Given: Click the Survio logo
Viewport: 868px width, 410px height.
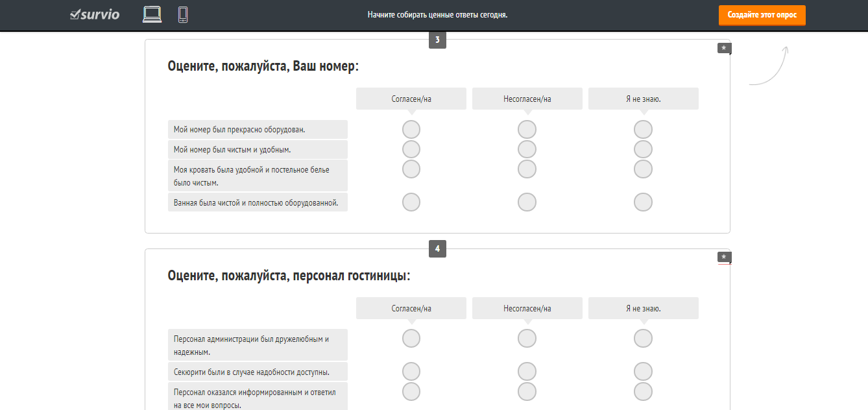Looking at the screenshot, I should [x=95, y=14].
